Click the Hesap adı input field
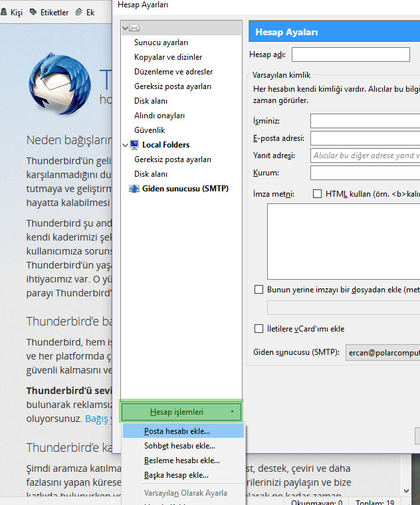Screen dimensions: 420x505 [x=351, y=54]
